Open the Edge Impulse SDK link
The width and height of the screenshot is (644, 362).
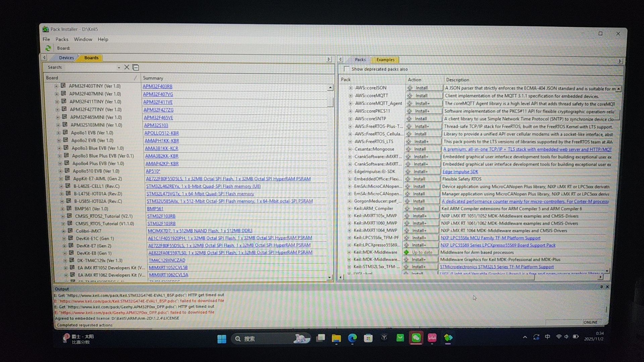(460, 172)
